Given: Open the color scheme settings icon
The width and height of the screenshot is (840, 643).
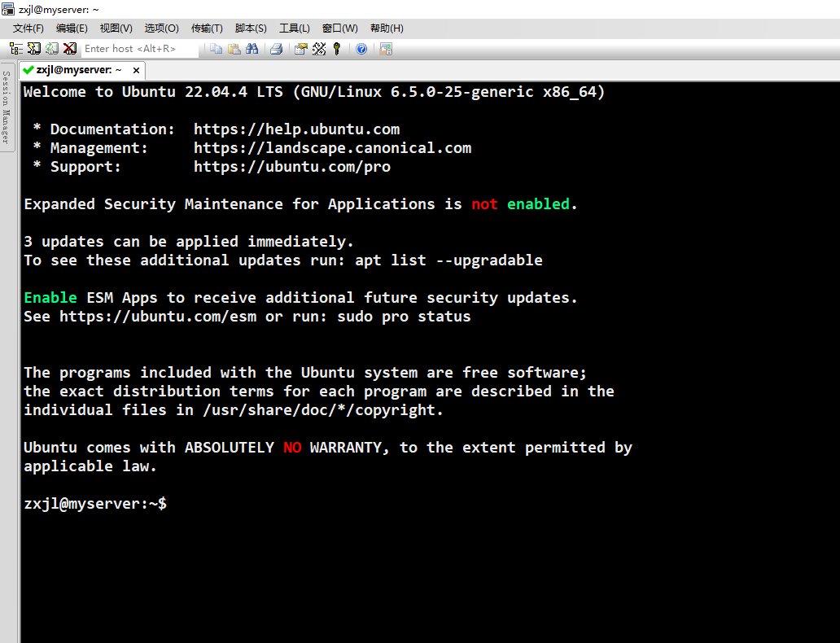Looking at the screenshot, I should (x=320, y=48).
